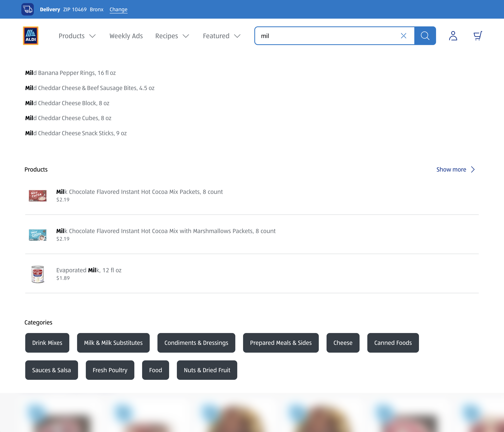The image size is (504, 432).
Task: Click the magnifying glass search icon
Action: pyautogui.click(x=425, y=36)
